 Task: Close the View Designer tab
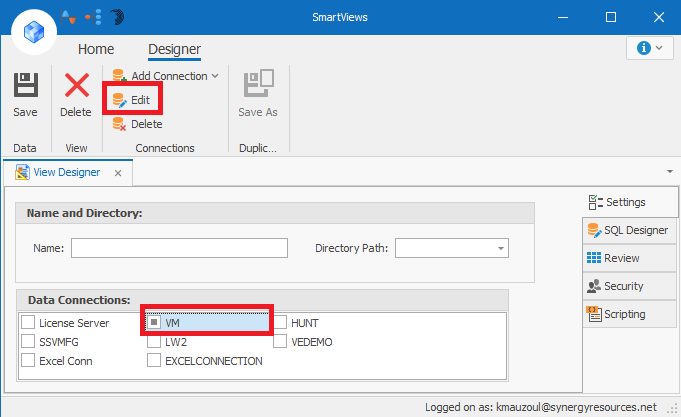pyautogui.click(x=118, y=173)
